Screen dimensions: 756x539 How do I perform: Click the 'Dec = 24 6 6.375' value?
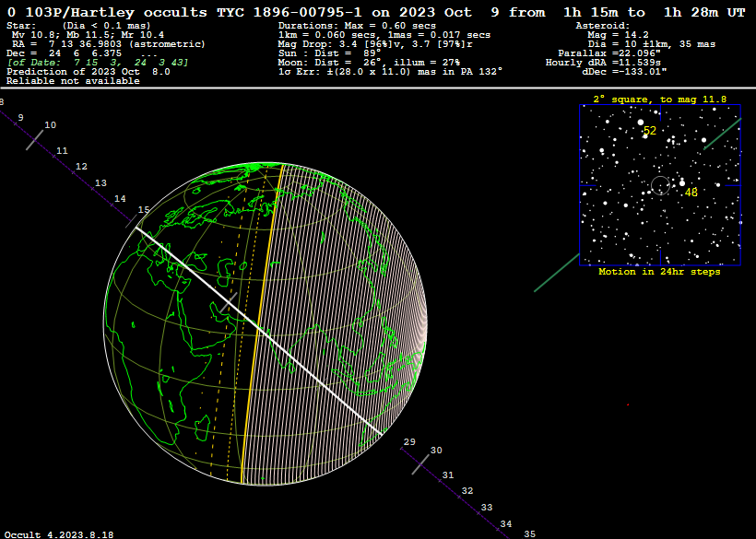click(x=65, y=53)
